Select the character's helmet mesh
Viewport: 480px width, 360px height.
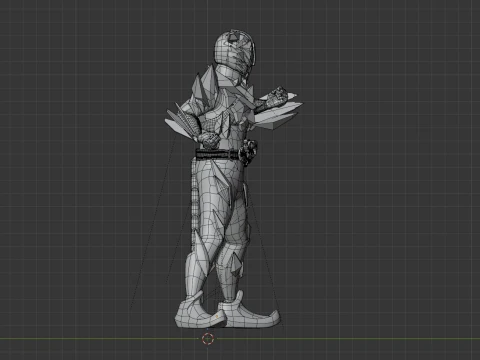[x=236, y=49]
